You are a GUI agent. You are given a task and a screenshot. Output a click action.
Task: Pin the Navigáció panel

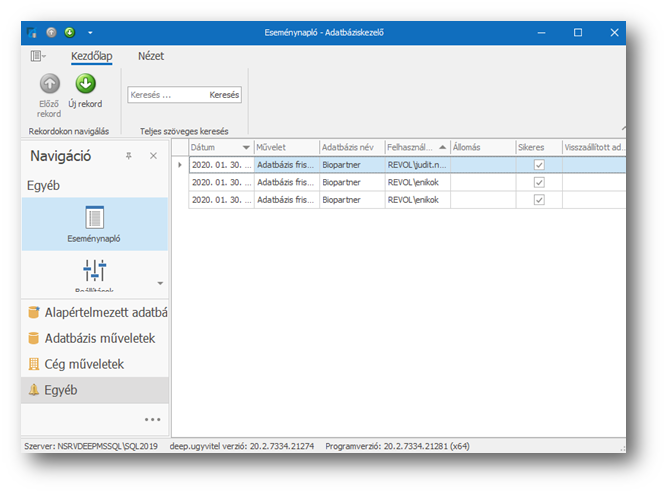coord(128,156)
